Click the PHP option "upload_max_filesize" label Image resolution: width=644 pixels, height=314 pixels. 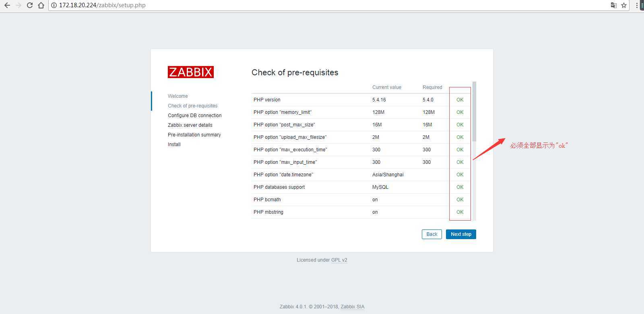(290, 137)
